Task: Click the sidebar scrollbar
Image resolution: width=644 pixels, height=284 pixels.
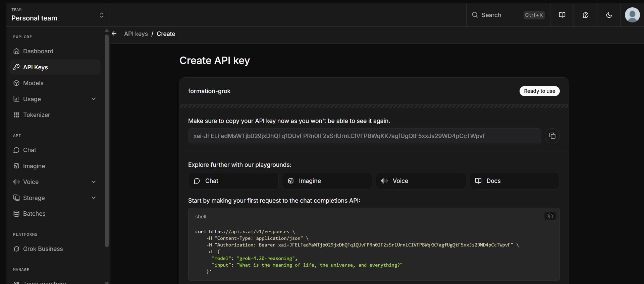Action: click(x=107, y=141)
